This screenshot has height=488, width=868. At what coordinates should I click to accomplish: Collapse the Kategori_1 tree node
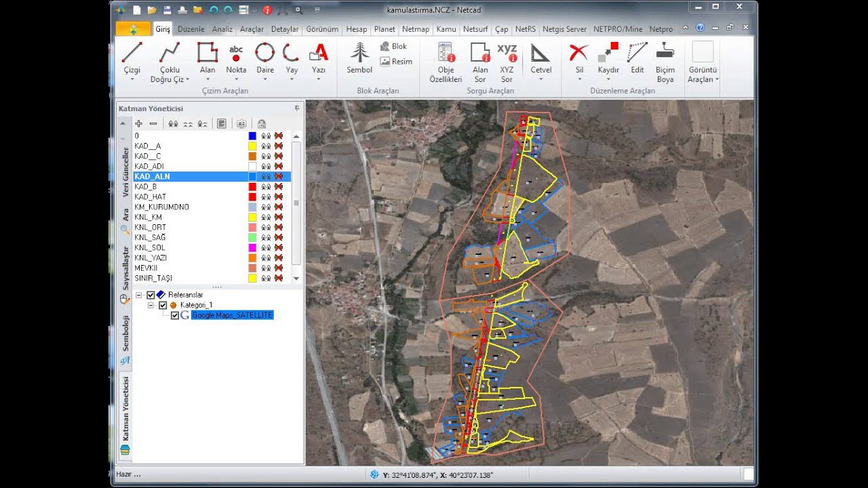(x=151, y=305)
